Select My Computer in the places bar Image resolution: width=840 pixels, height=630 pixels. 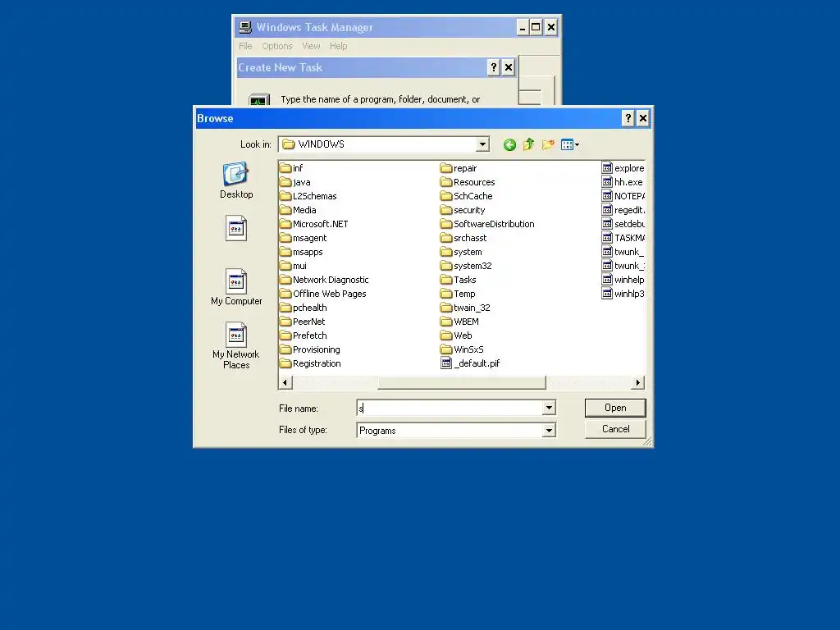[236, 287]
